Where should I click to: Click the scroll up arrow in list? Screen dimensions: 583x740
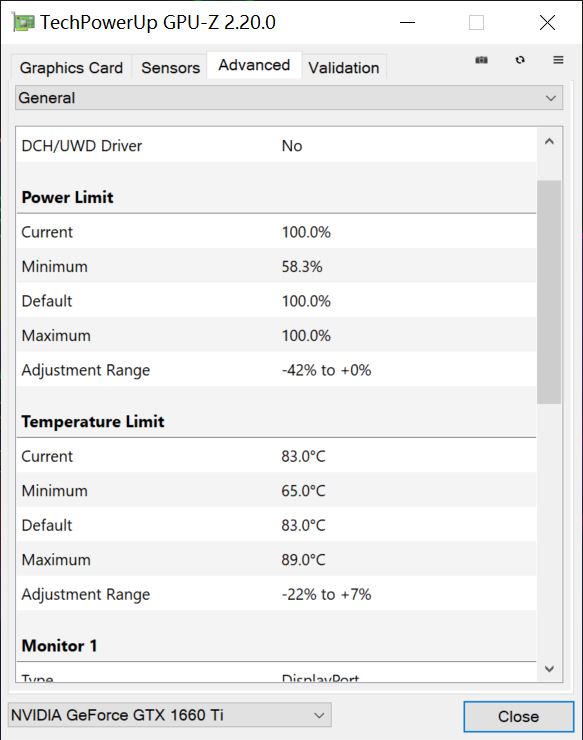coord(549,142)
